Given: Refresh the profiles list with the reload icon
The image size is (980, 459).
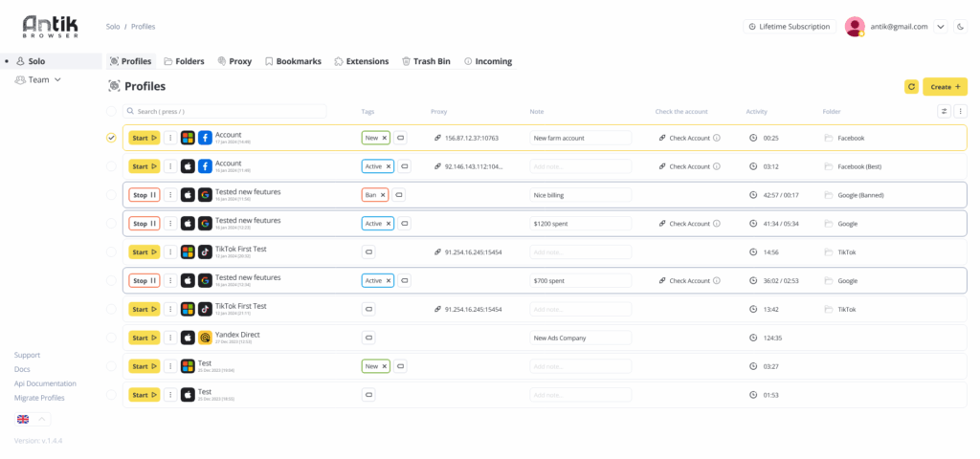Looking at the screenshot, I should coord(911,87).
